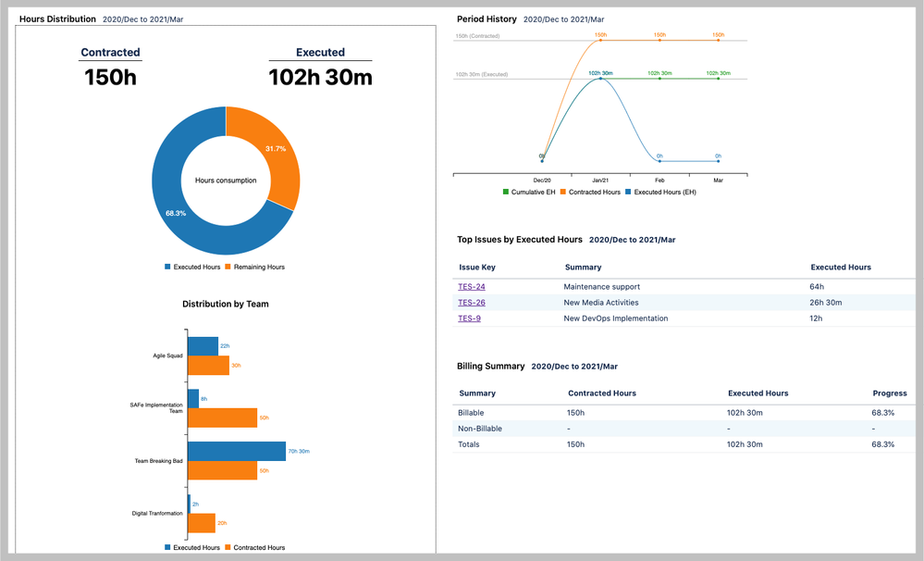924x561 pixels.
Task: Click the 26h 30m executed hours cell
Action: click(x=826, y=303)
